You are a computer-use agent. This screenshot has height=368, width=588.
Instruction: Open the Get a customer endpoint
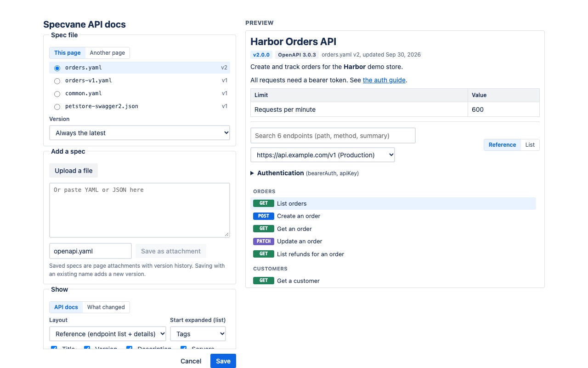(393, 281)
